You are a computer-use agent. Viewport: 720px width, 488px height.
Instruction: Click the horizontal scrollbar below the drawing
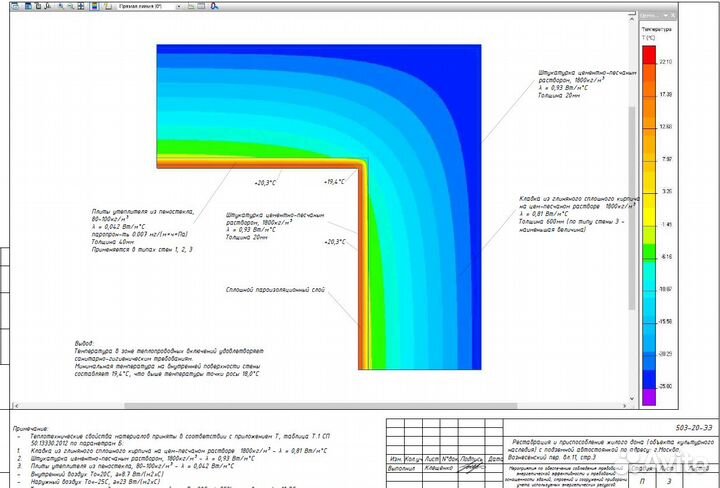click(320, 406)
